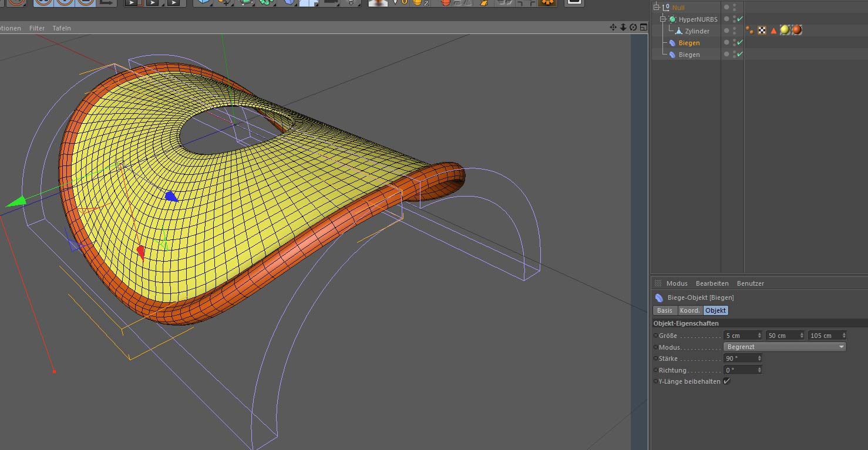Image resolution: width=868 pixels, height=450 pixels.
Task: Select the checkerboard UVW tag on Zylinder
Action: click(x=762, y=30)
